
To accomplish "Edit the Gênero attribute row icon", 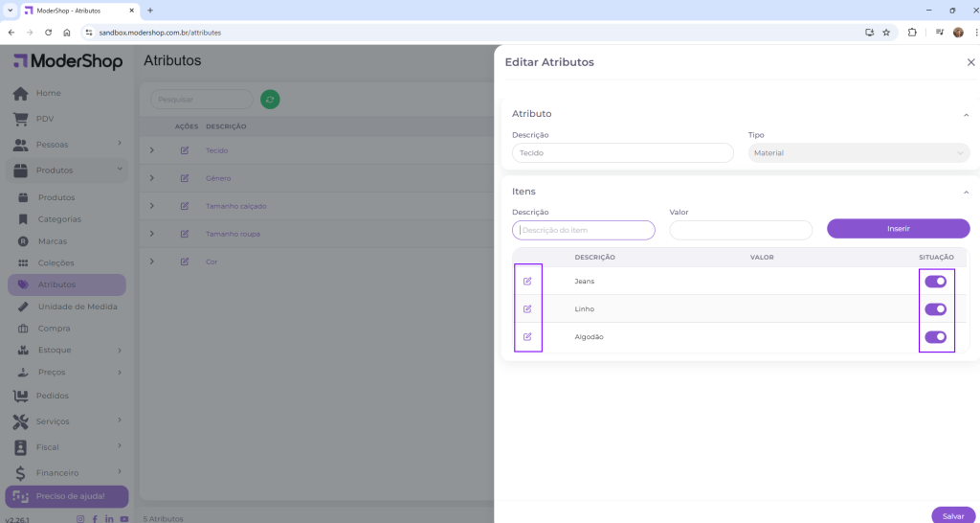I will point(185,178).
